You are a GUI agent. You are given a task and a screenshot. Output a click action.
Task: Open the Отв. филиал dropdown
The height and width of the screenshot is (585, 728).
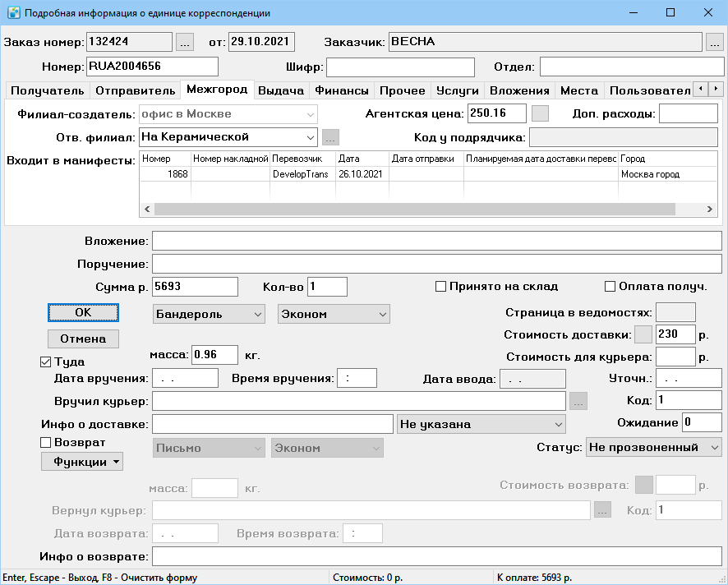coord(310,137)
